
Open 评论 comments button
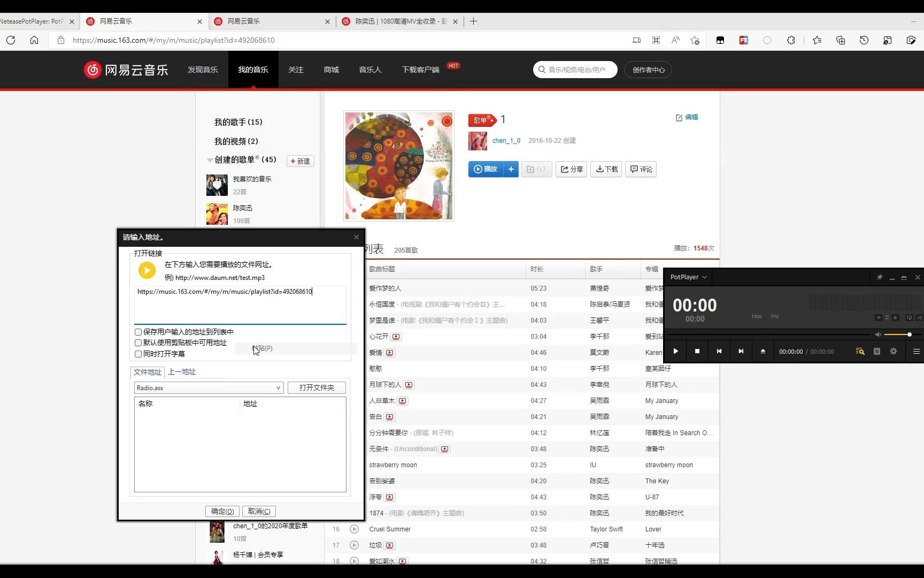tap(641, 169)
